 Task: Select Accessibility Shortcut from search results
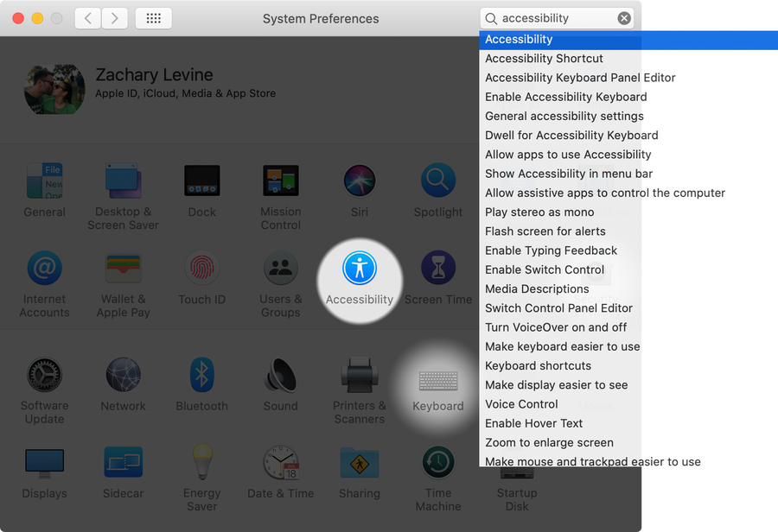coord(544,59)
